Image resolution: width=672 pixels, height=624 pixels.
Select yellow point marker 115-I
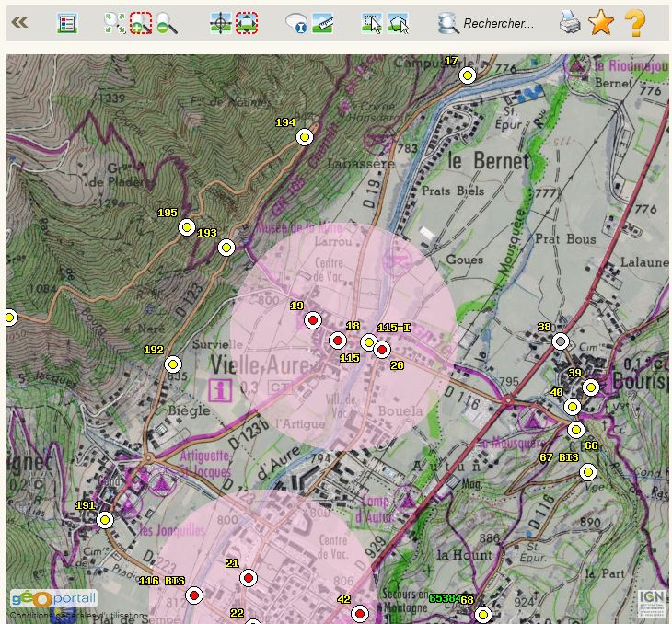pyautogui.click(x=368, y=342)
